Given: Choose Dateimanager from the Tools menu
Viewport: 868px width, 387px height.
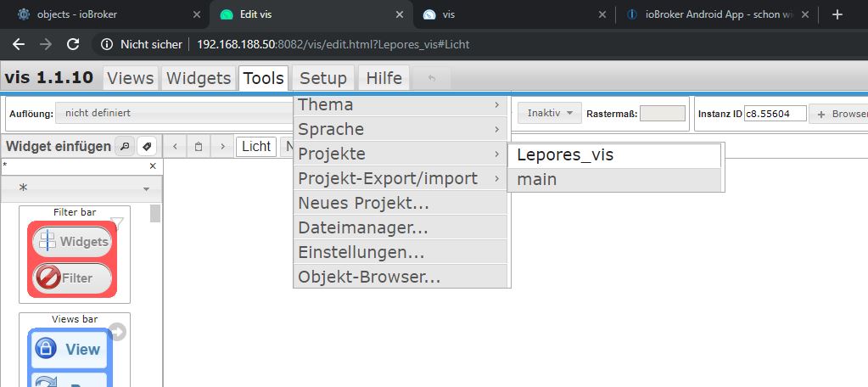Looking at the screenshot, I should point(400,227).
